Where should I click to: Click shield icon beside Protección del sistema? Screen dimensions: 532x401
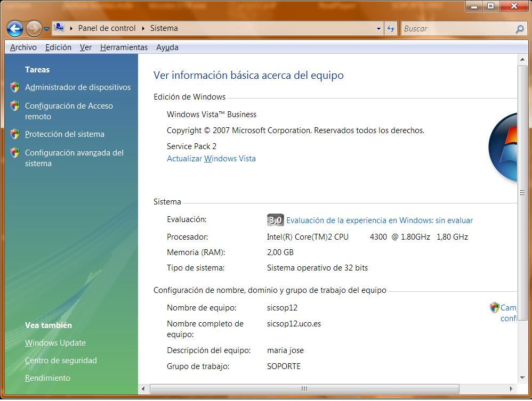coord(15,134)
